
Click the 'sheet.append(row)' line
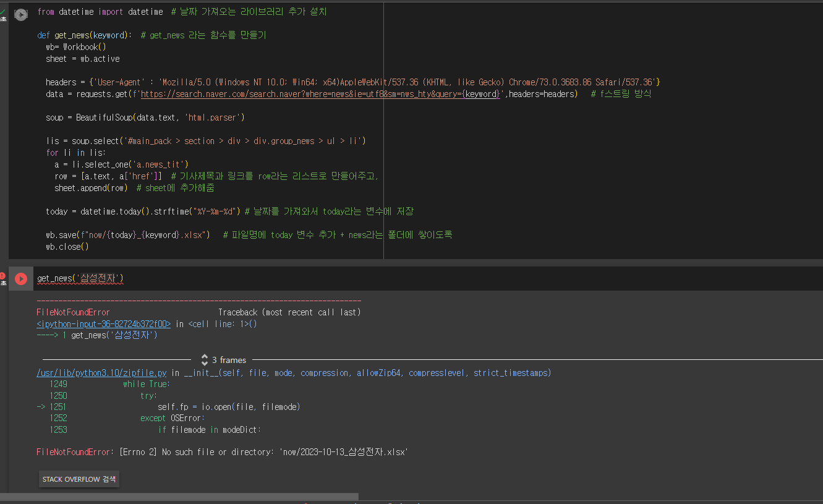point(91,188)
